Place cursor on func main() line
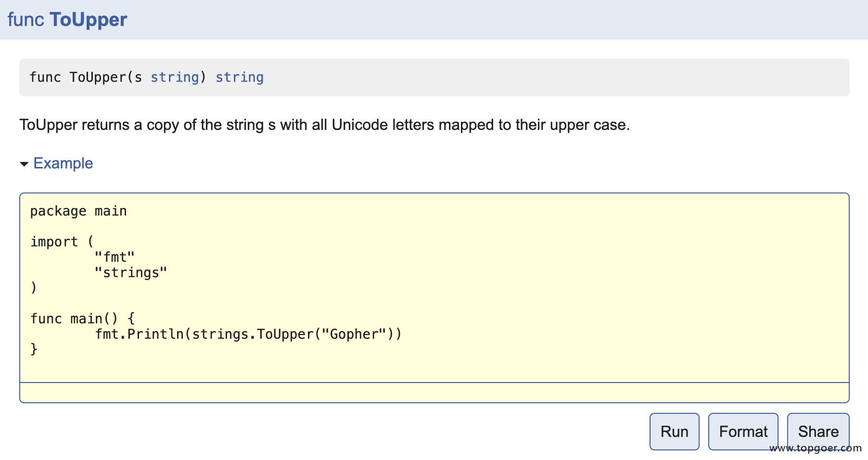 82,319
